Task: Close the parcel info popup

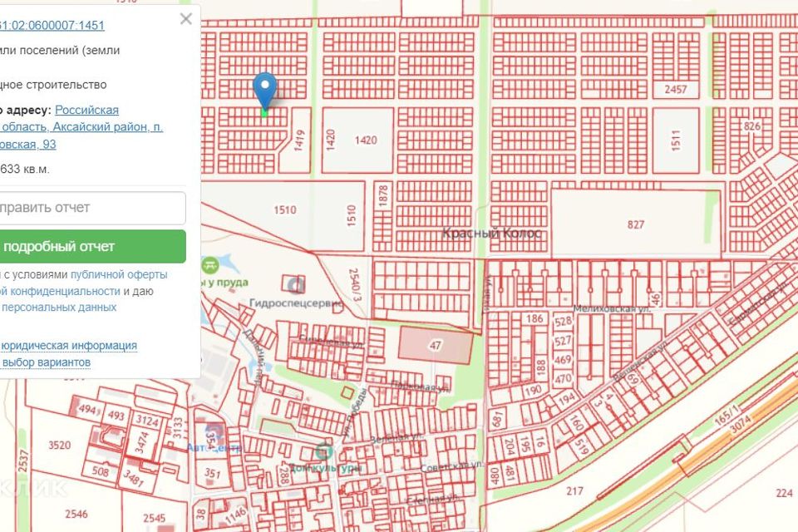Action: [185, 19]
